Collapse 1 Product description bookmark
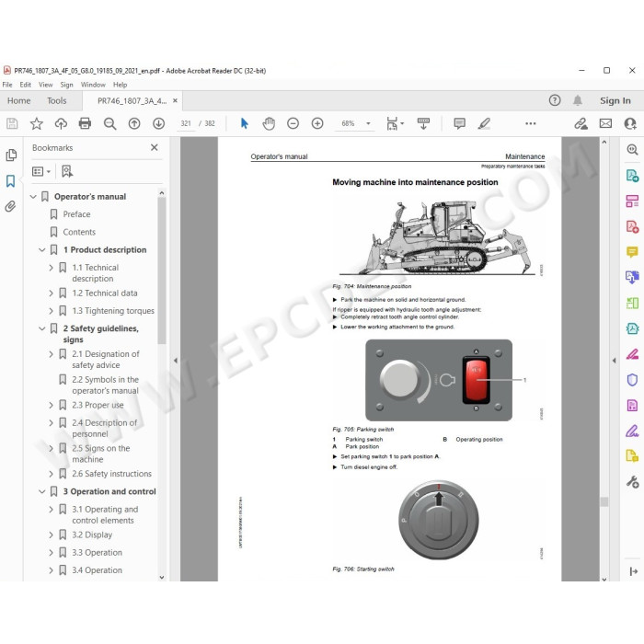Image resolution: width=644 pixels, height=644 pixels. [x=42, y=249]
